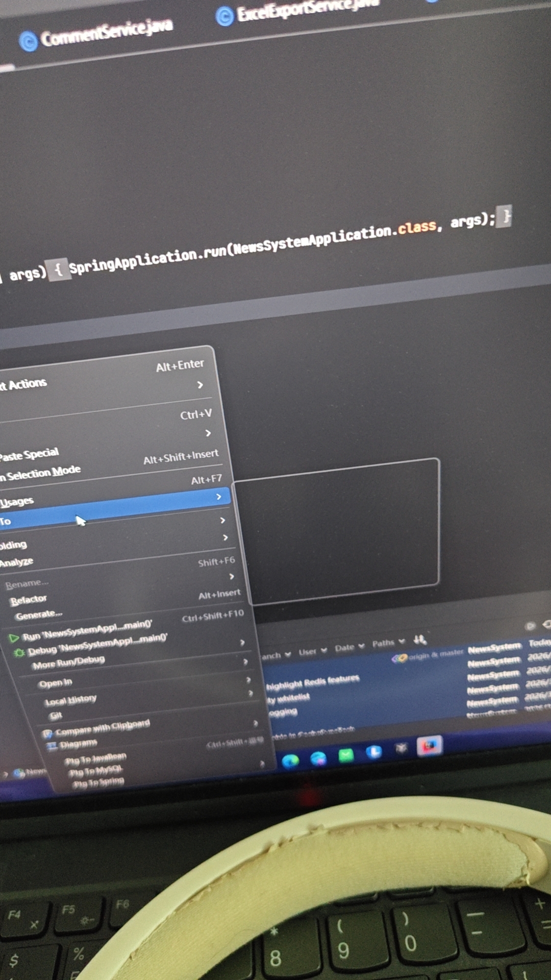Select commit 'highlight Redis features'
Screen dimensions: 551x980
point(313,681)
